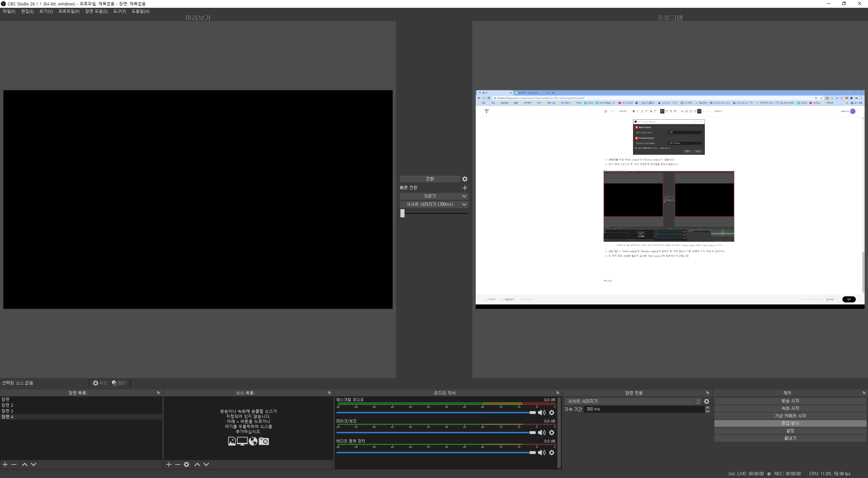
Task: Expand the 자르기 quick transition dropdown
Action: pos(464,196)
